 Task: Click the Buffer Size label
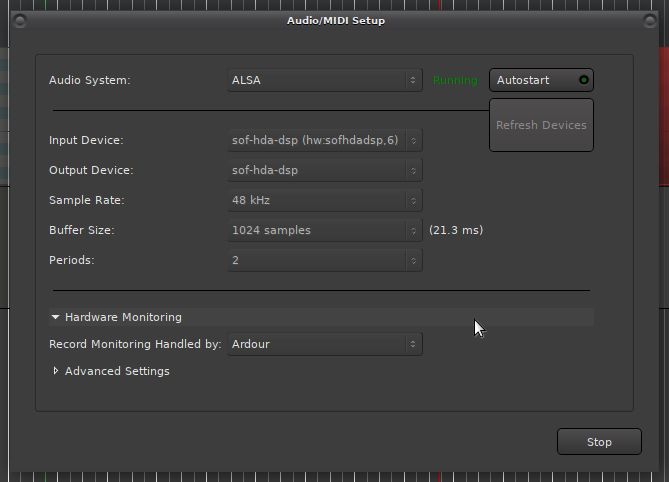pyautogui.click(x=82, y=230)
